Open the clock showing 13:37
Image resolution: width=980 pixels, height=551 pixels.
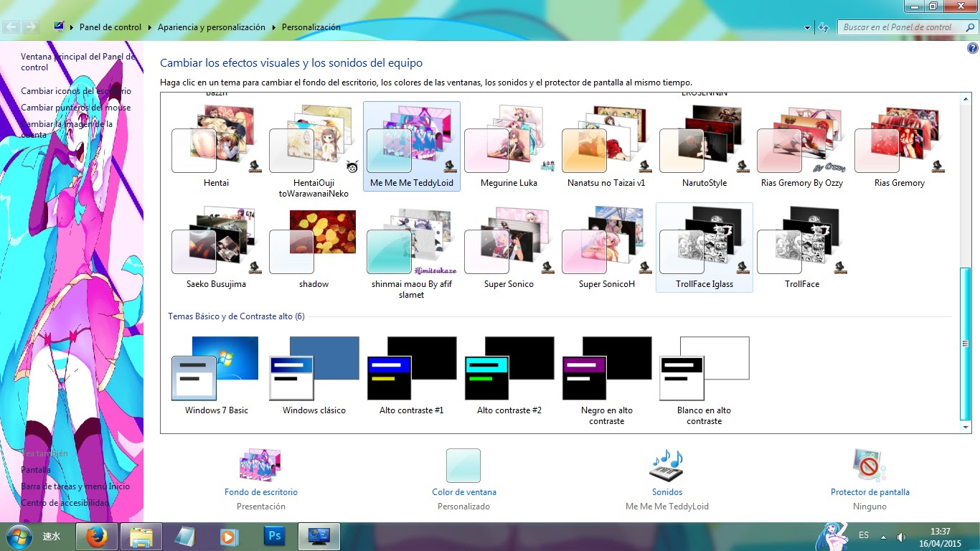pyautogui.click(x=940, y=537)
